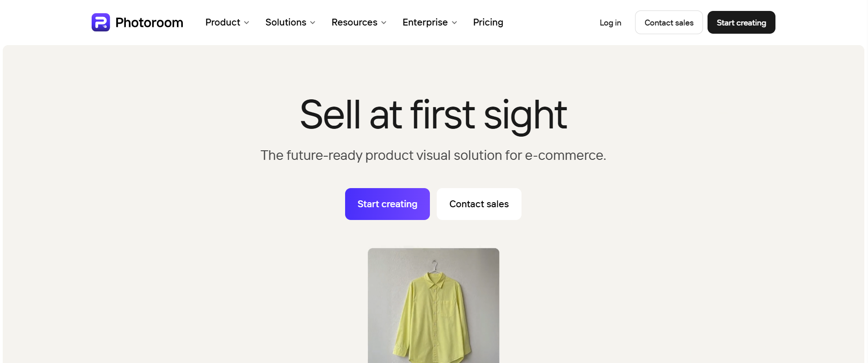Click the black Start creating header button

[x=741, y=22]
